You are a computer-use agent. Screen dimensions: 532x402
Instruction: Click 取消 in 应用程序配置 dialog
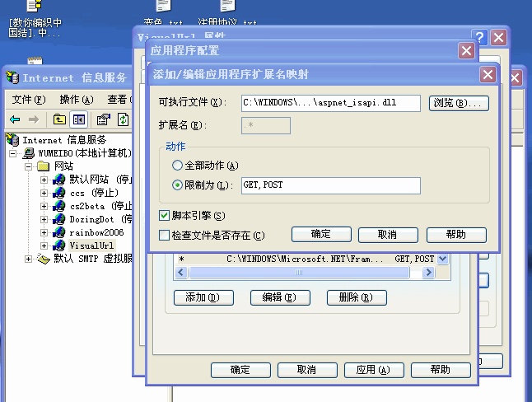[307, 370]
